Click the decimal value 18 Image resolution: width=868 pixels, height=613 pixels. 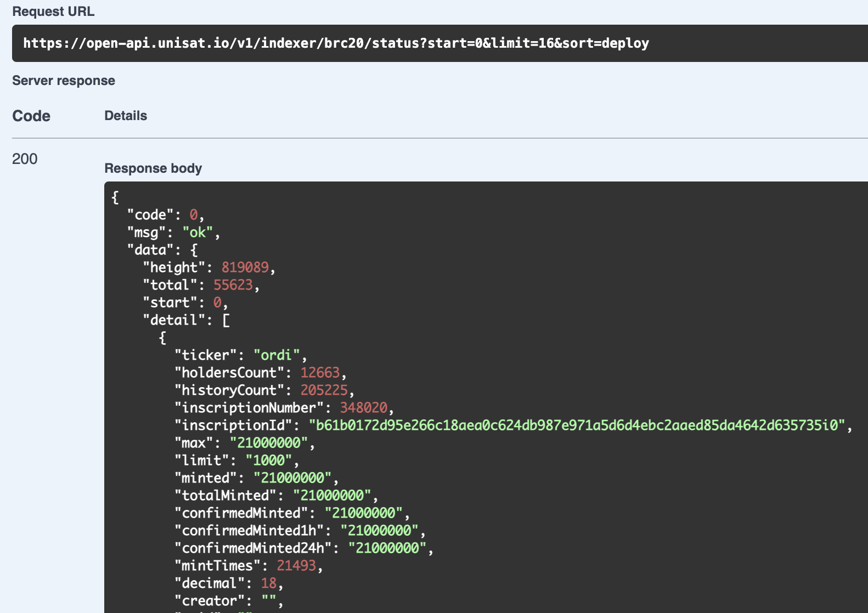tap(269, 583)
